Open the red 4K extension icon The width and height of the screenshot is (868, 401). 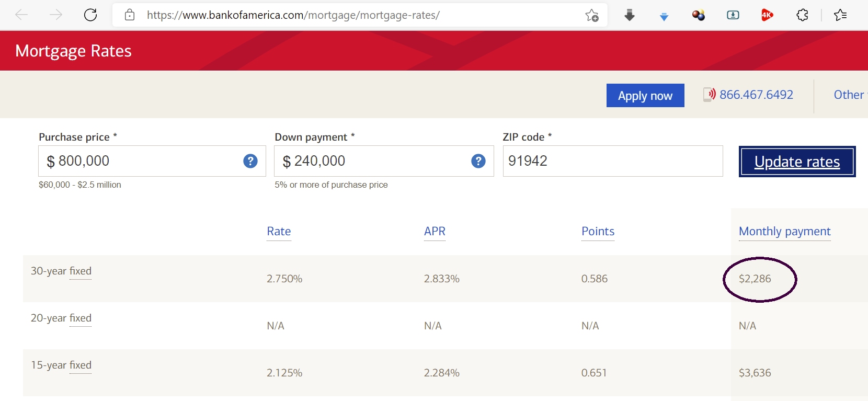click(767, 15)
